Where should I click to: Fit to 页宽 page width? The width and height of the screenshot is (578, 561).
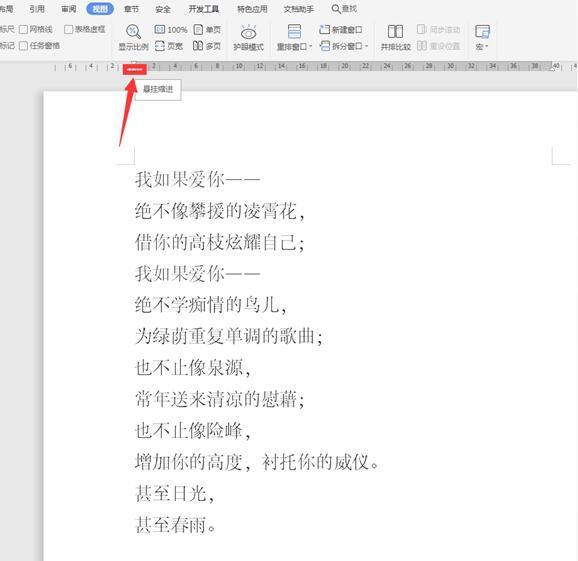(x=169, y=46)
